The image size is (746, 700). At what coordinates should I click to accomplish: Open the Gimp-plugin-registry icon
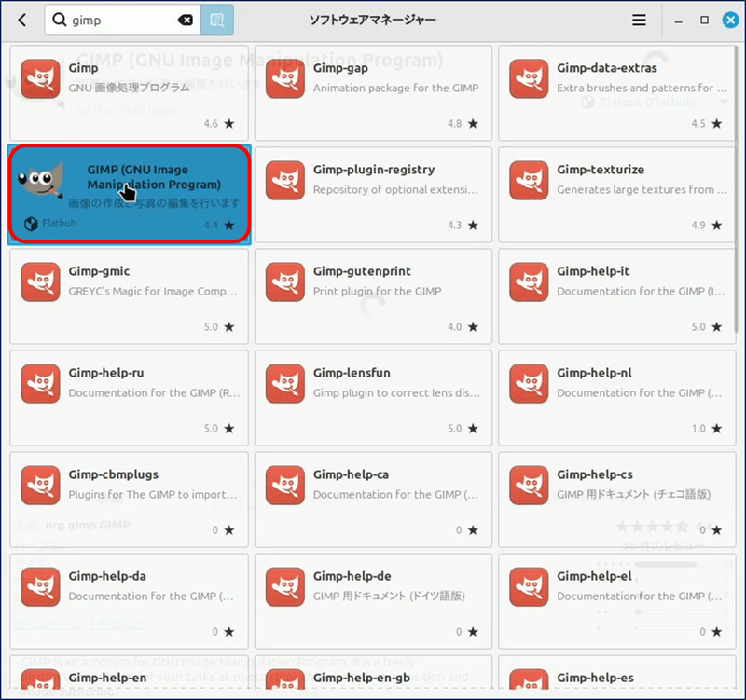click(x=285, y=180)
